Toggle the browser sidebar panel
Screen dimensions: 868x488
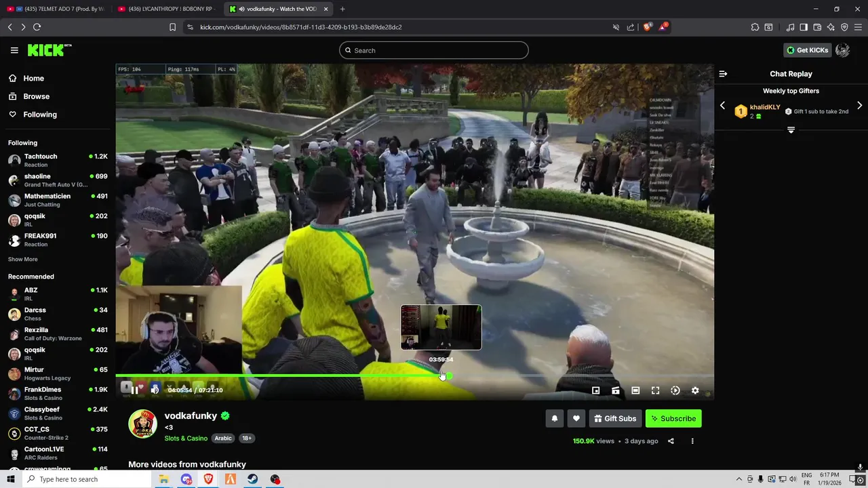pos(804,27)
